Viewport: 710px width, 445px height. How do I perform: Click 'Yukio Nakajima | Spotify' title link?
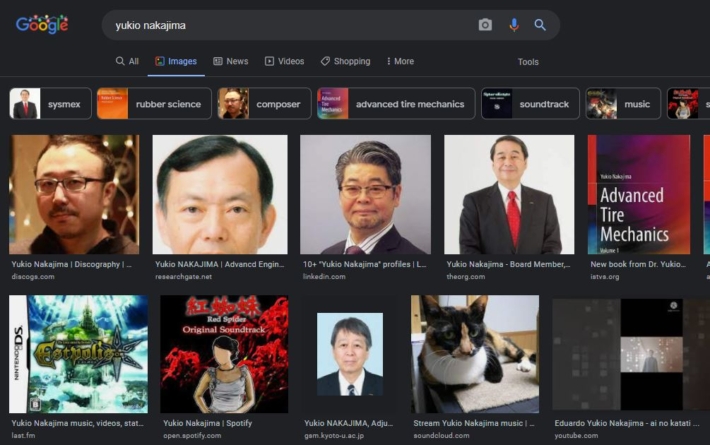(207, 423)
